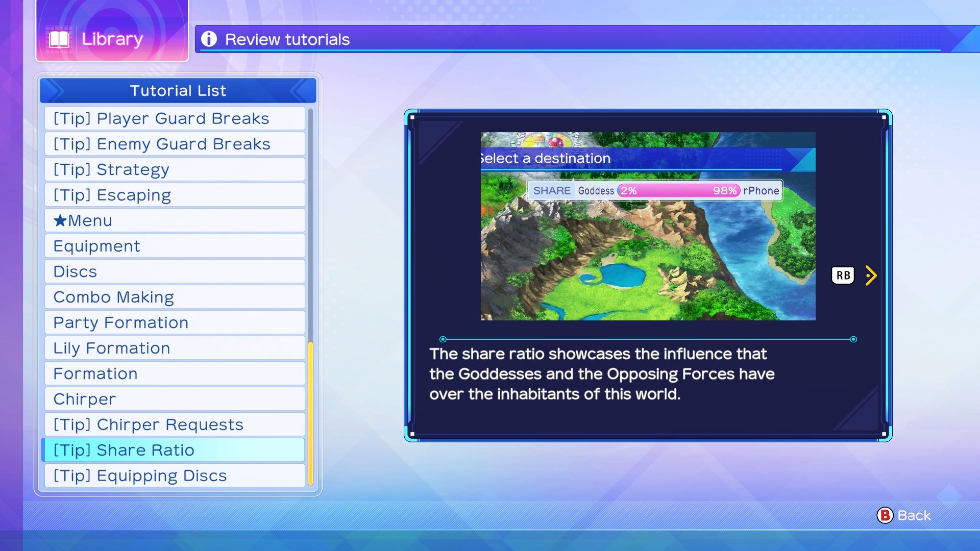Choose the Combo Making tutorial
Viewport: 980px width, 551px height.
(174, 297)
